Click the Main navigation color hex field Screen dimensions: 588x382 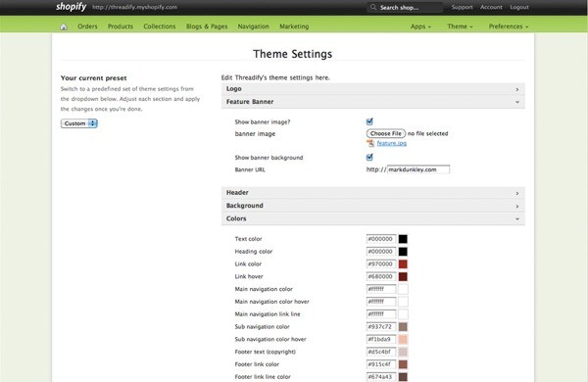[381, 289]
